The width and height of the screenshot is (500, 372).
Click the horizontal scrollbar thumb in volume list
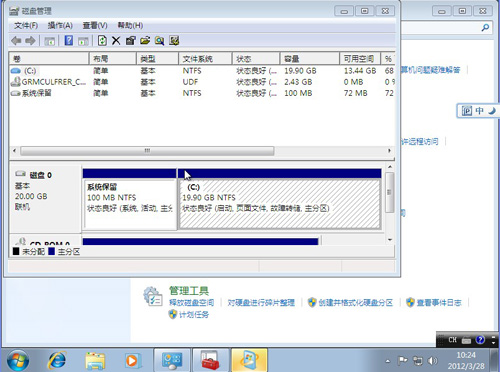pos(147,151)
